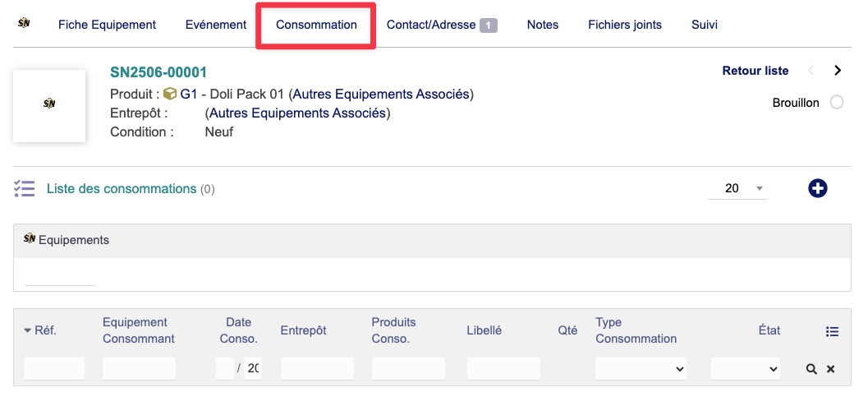868x406 pixels.
Task: Open column selector list icon
Action: point(832,331)
